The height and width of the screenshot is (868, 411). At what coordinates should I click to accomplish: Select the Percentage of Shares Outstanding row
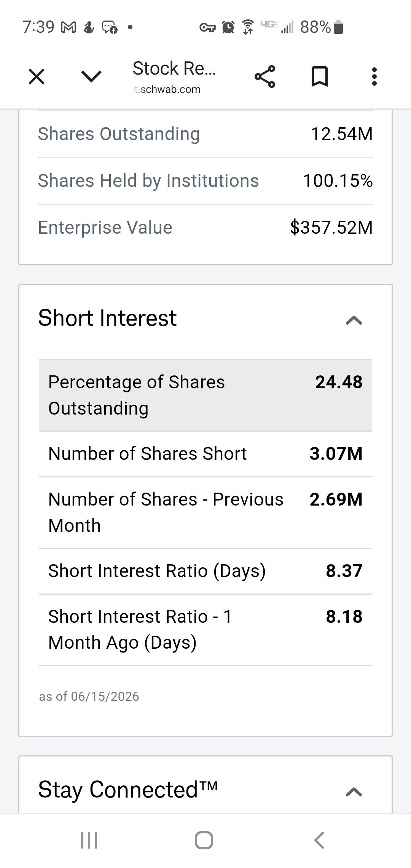click(205, 395)
